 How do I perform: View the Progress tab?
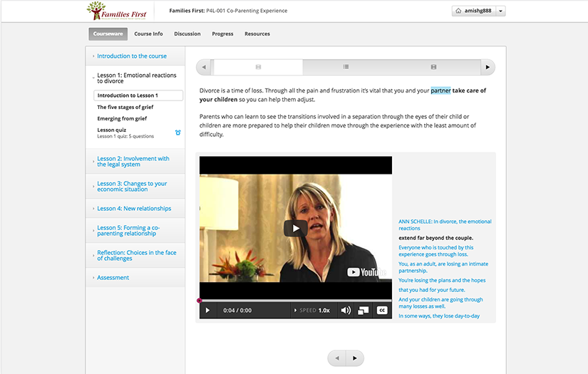[222, 33]
